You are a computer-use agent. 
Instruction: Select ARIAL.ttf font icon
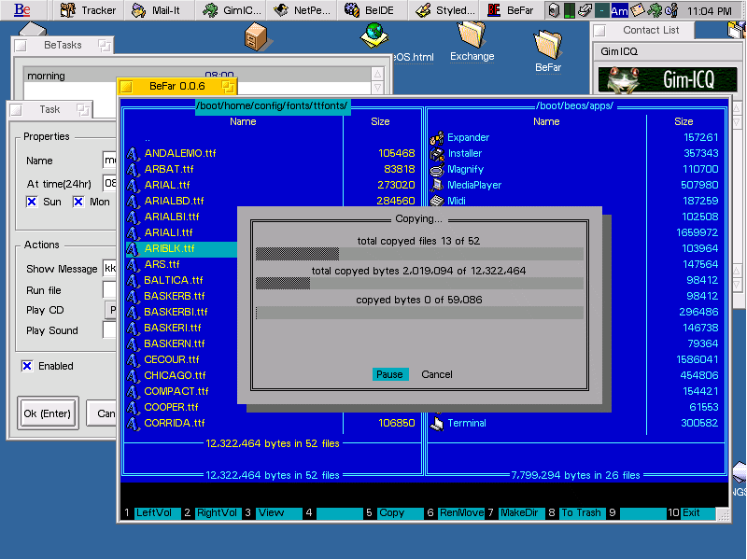[x=133, y=185]
